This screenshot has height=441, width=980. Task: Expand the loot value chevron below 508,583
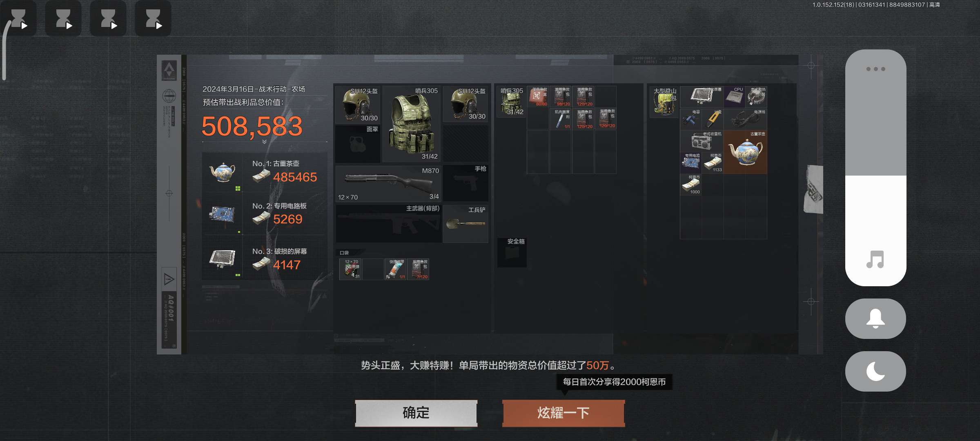264,142
